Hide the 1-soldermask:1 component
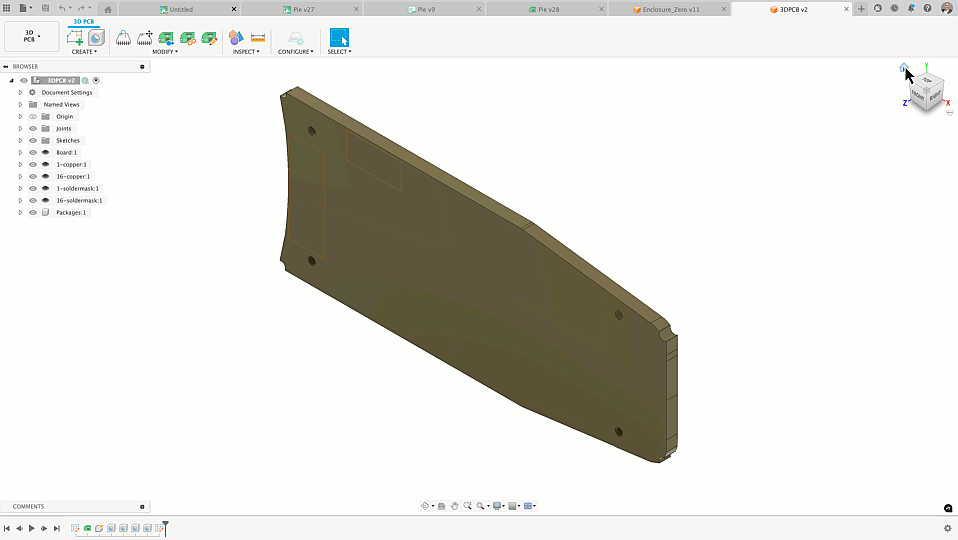 click(33, 188)
